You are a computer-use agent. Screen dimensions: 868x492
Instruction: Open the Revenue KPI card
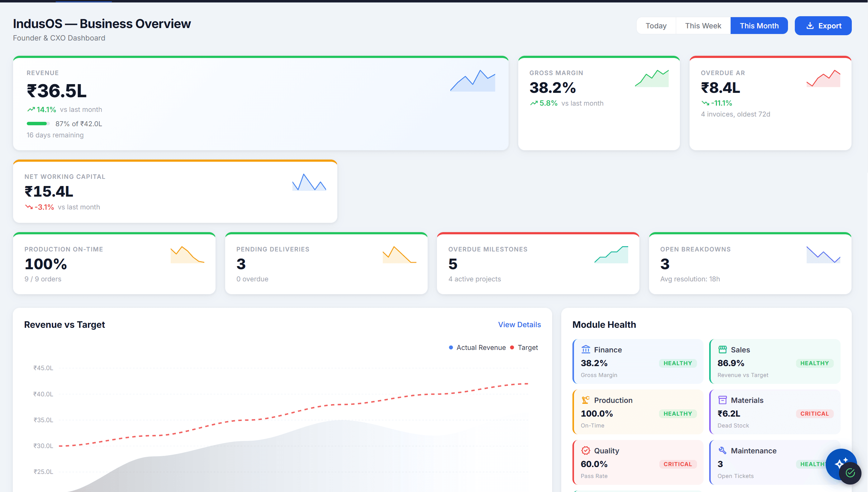261,103
